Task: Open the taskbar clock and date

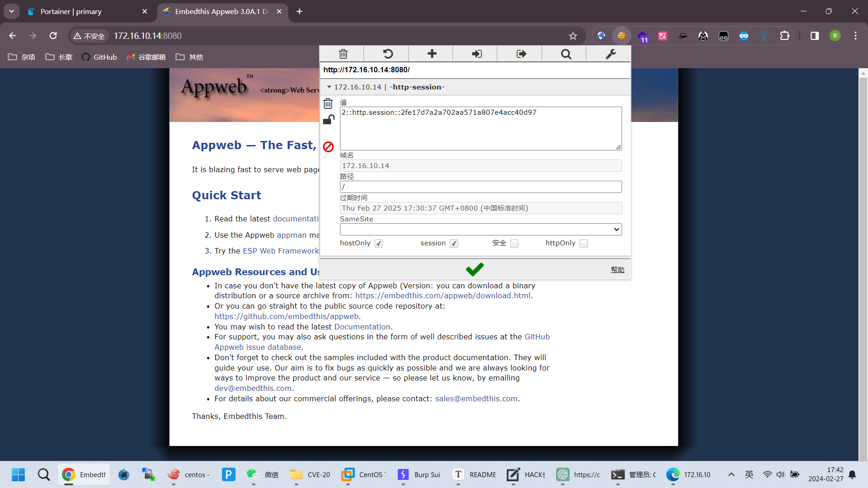Action: (826, 474)
